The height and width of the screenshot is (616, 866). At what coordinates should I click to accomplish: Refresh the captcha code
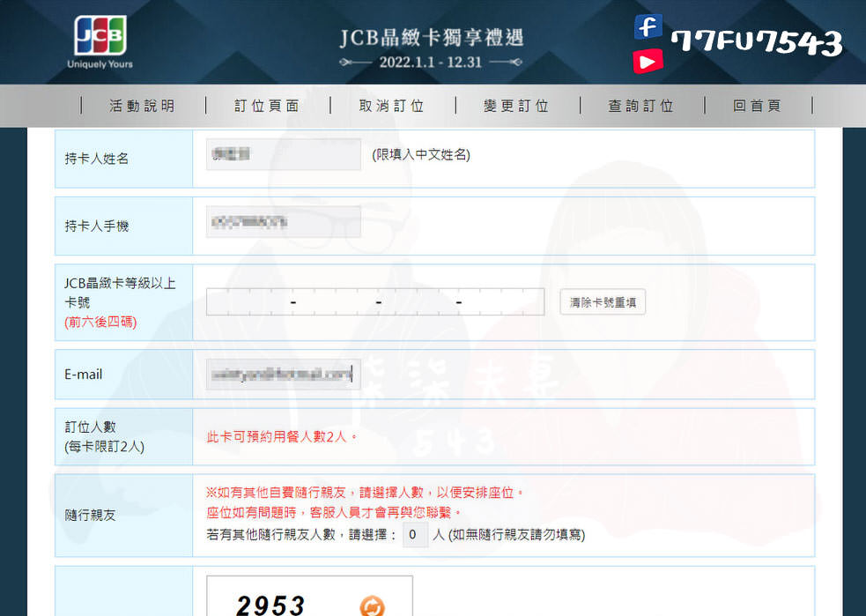click(374, 607)
